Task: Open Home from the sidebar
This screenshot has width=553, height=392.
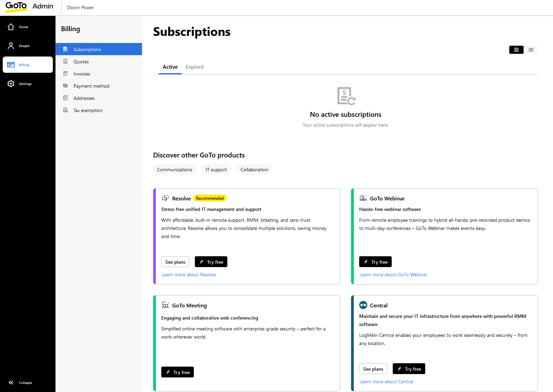Action: point(27,27)
